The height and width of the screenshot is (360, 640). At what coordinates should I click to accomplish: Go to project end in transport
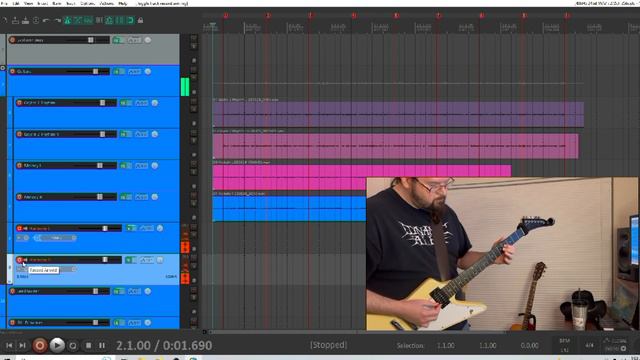tap(22, 345)
